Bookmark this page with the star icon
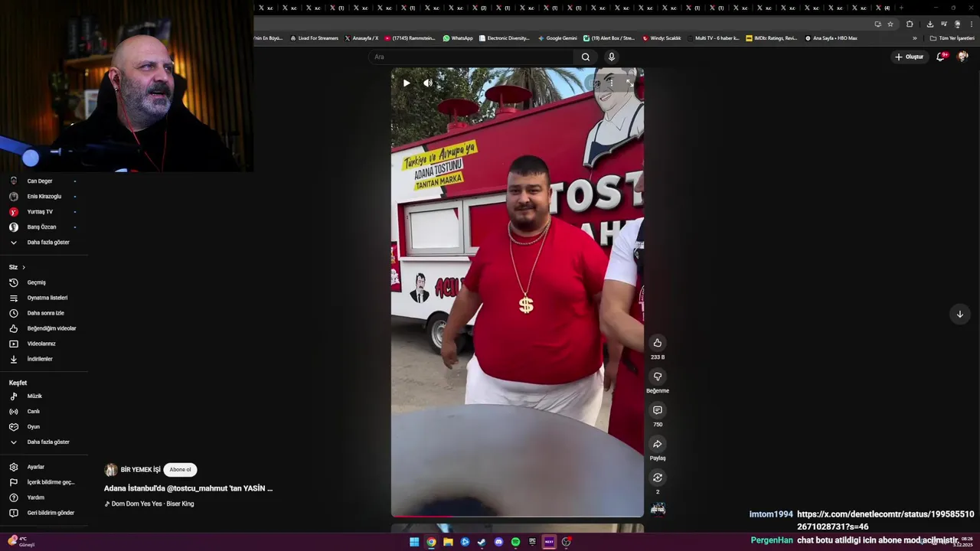980x551 pixels. (x=890, y=24)
